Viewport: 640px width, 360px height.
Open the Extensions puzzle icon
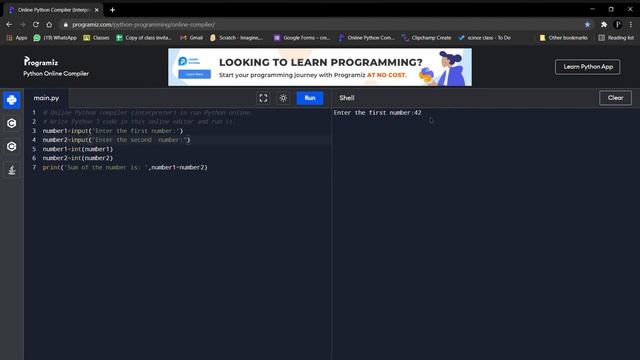click(604, 24)
